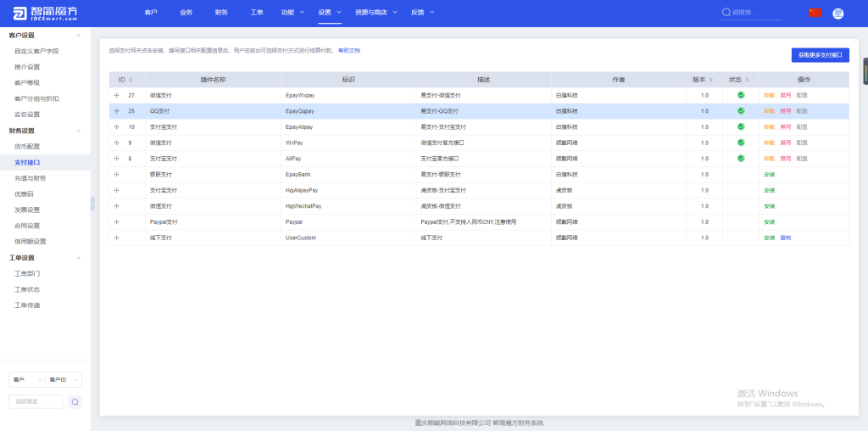868x431 pixels.
Task: Click 卸载 for the EpayWxpay row
Action: point(769,95)
